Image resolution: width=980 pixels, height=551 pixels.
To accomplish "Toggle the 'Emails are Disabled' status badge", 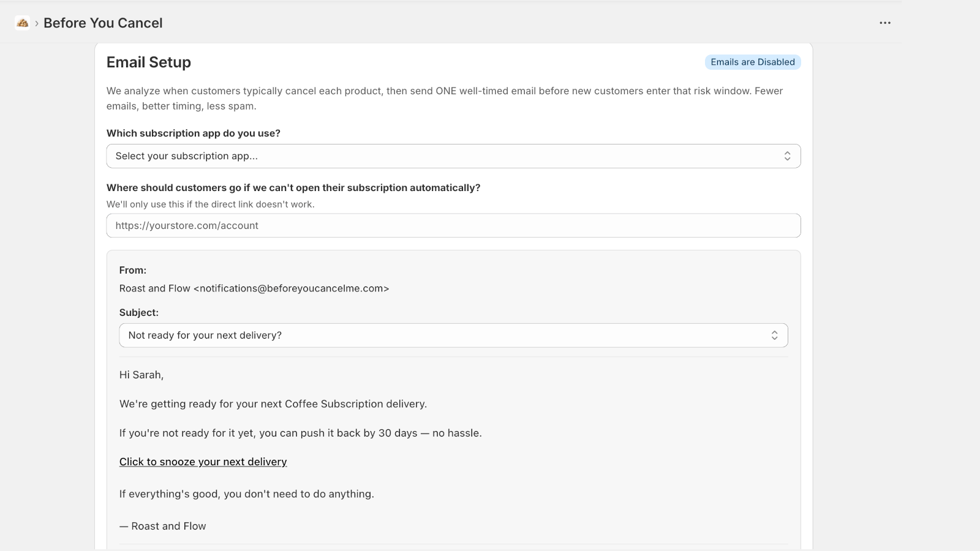I will [x=752, y=62].
